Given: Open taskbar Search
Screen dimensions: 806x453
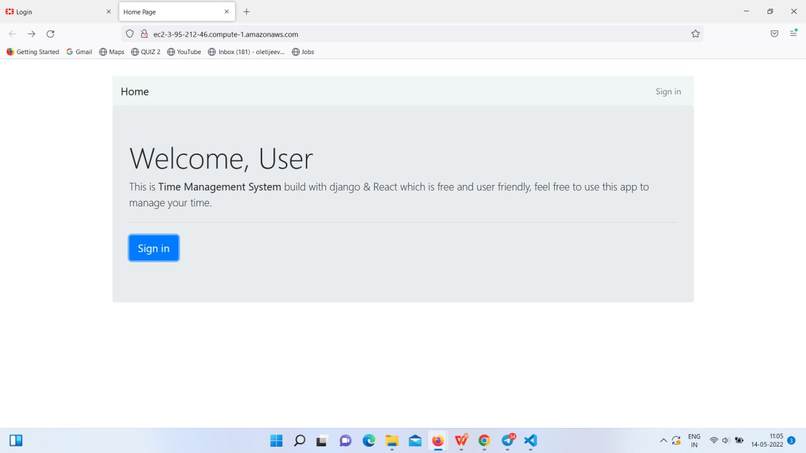Looking at the screenshot, I should click(299, 441).
